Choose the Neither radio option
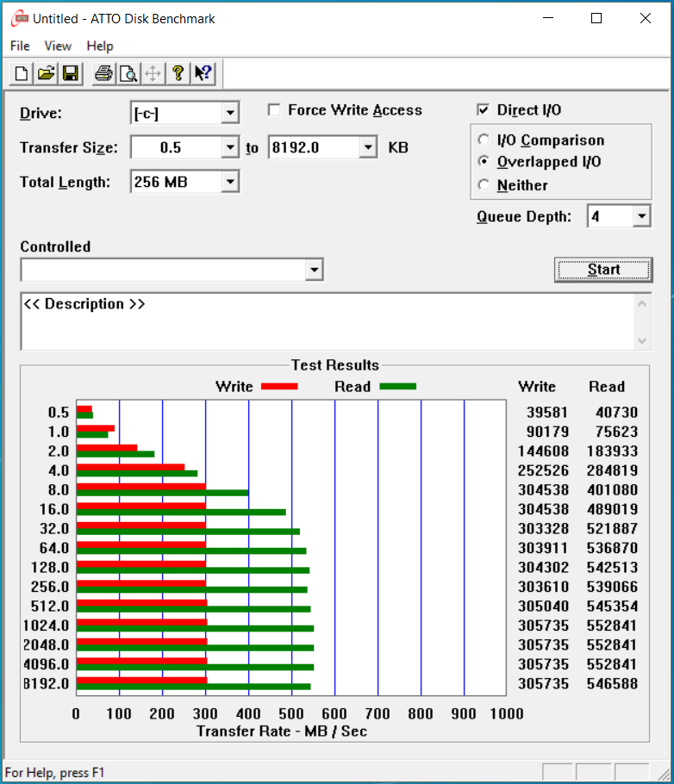 (484, 185)
